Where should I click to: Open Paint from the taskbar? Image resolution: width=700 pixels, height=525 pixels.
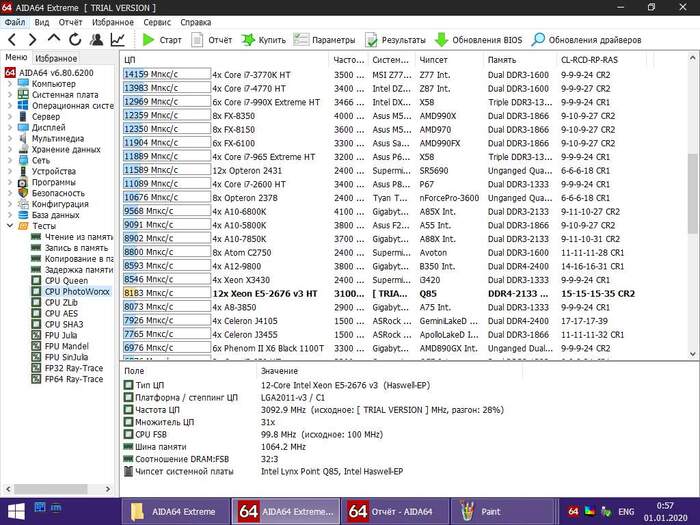click(490, 511)
